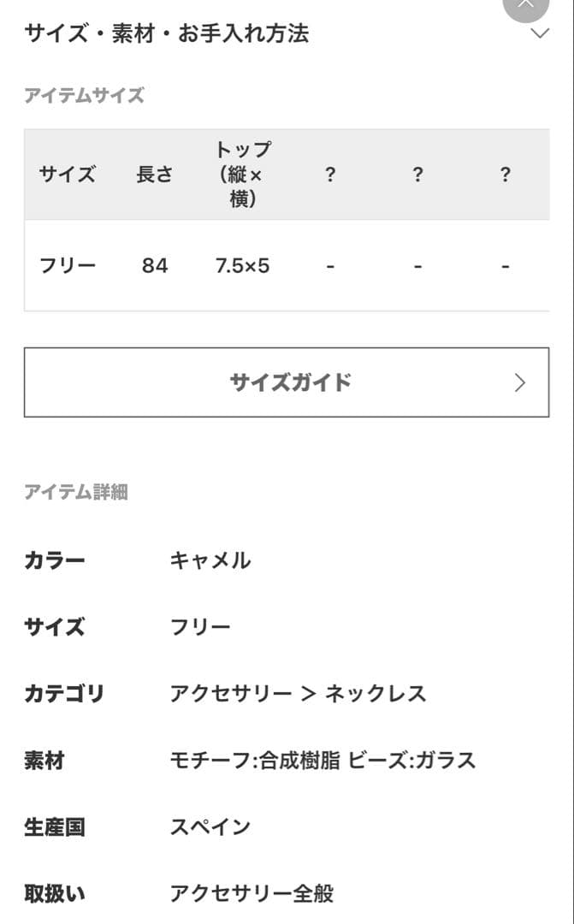Screen dimensions: 574x924
Task: Open the サイズガイド size guide
Action: click(287, 382)
